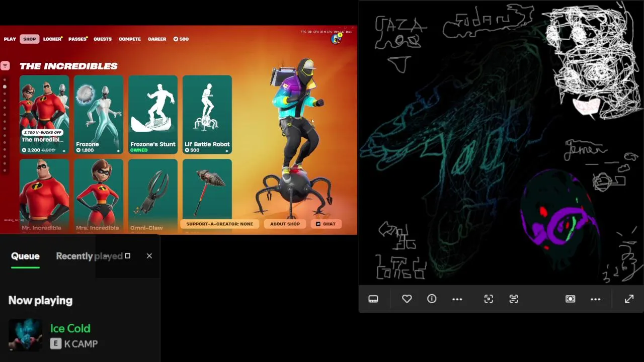This screenshot has height=362, width=644.
Task: Click the Now playing heading
Action: (x=40, y=301)
